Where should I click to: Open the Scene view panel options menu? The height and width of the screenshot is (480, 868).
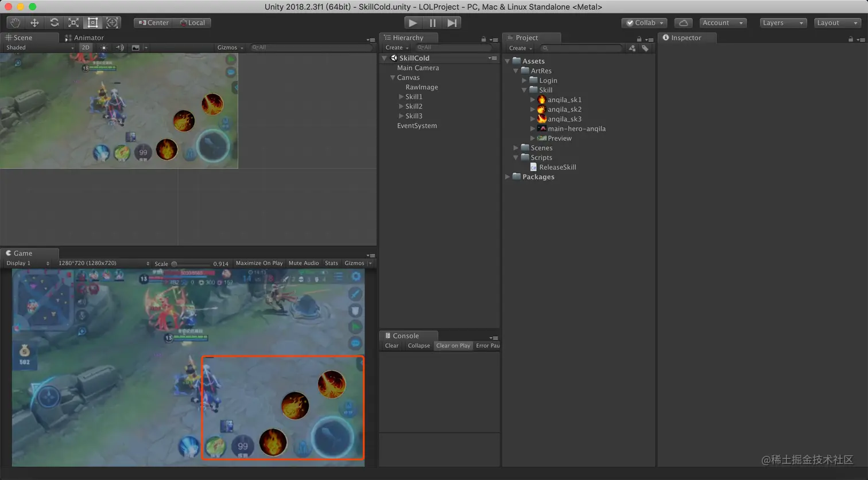[x=371, y=40]
